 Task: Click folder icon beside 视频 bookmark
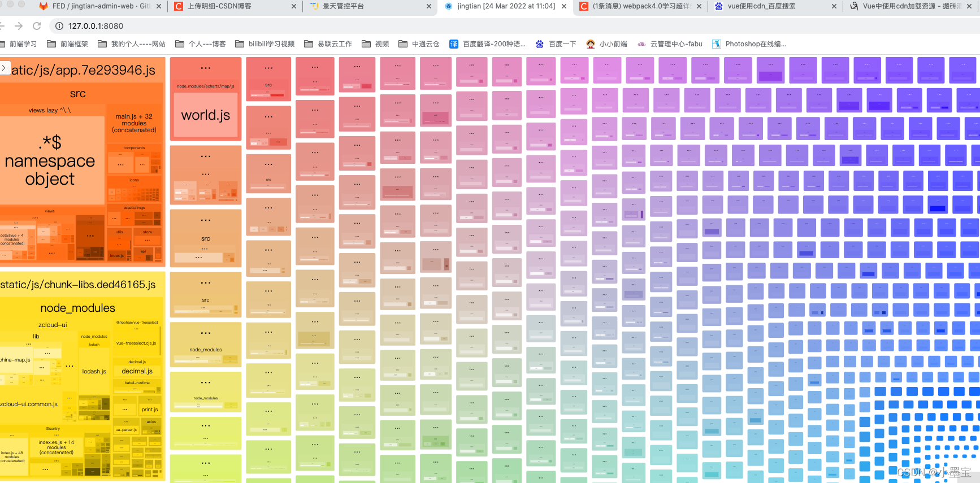(366, 44)
